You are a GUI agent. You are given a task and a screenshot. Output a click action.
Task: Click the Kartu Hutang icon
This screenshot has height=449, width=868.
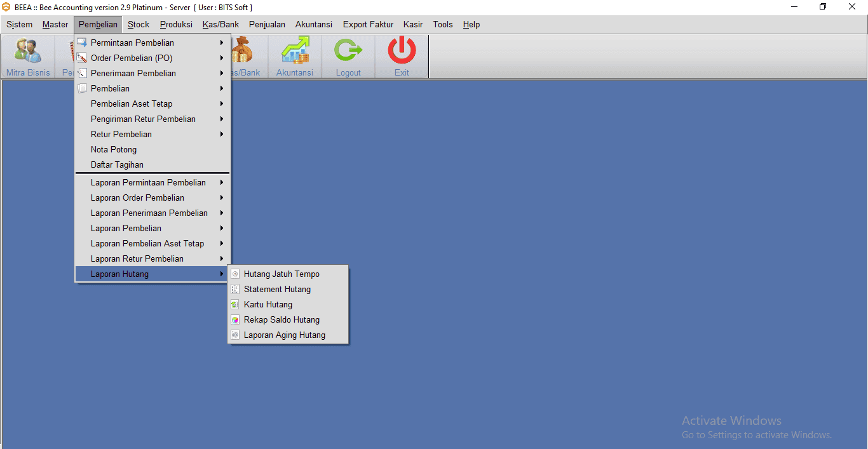coord(235,305)
